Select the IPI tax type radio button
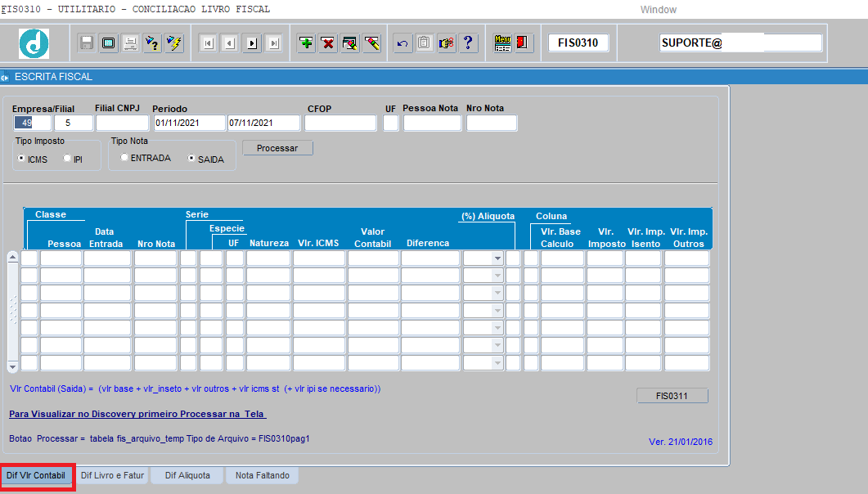Viewport: 868px width, 494px height. coord(67,159)
